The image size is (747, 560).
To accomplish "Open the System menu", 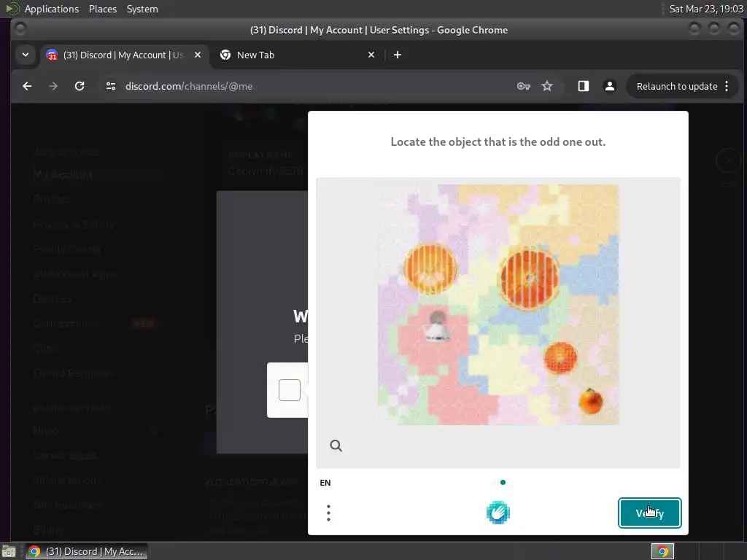I will (x=142, y=9).
